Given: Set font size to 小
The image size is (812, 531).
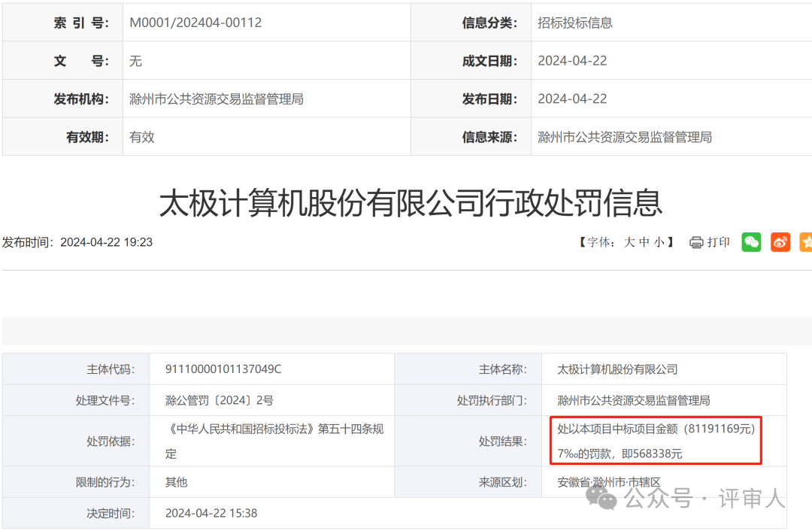Looking at the screenshot, I should [659, 242].
